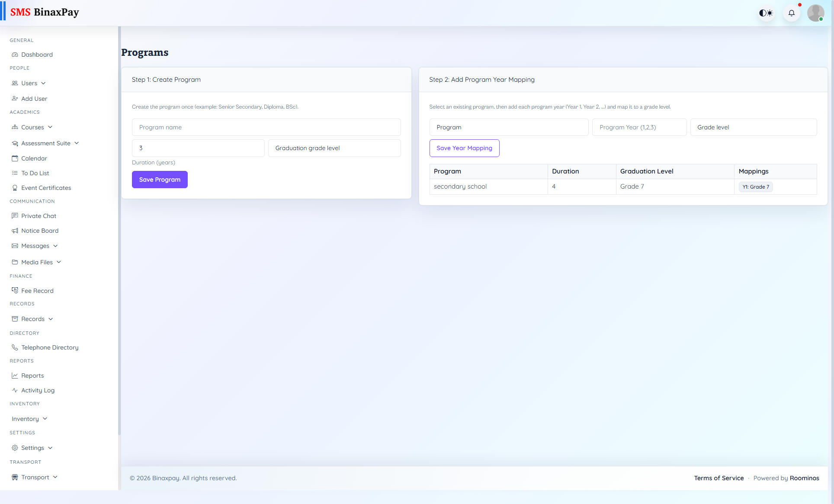
Task: Open the Dashboard from the sidebar
Action: 37,55
